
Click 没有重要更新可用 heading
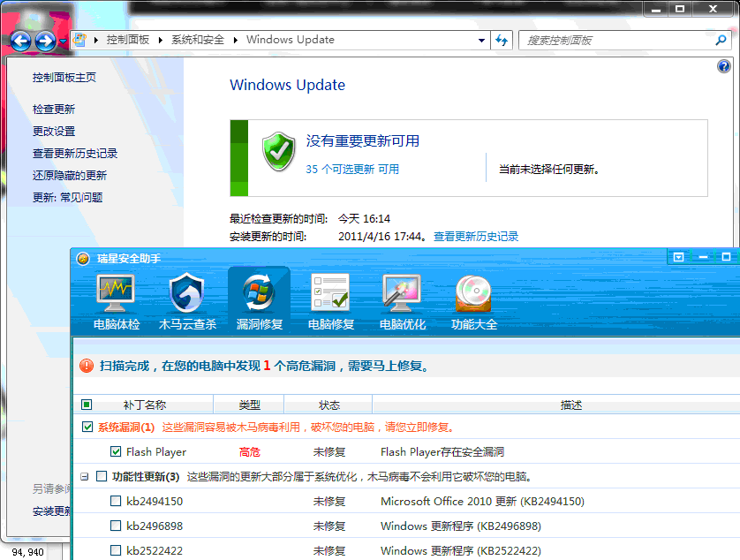coord(362,140)
